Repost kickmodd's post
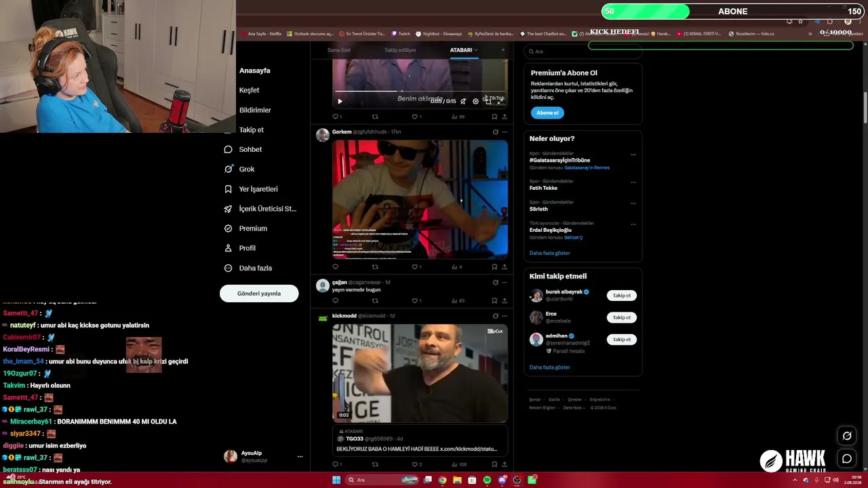The width and height of the screenshot is (868, 488). (375, 464)
